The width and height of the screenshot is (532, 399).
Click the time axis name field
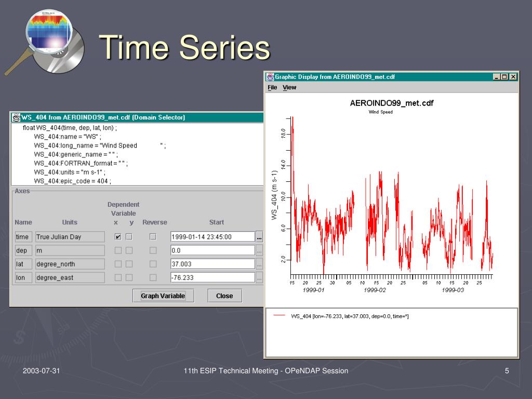point(23,237)
